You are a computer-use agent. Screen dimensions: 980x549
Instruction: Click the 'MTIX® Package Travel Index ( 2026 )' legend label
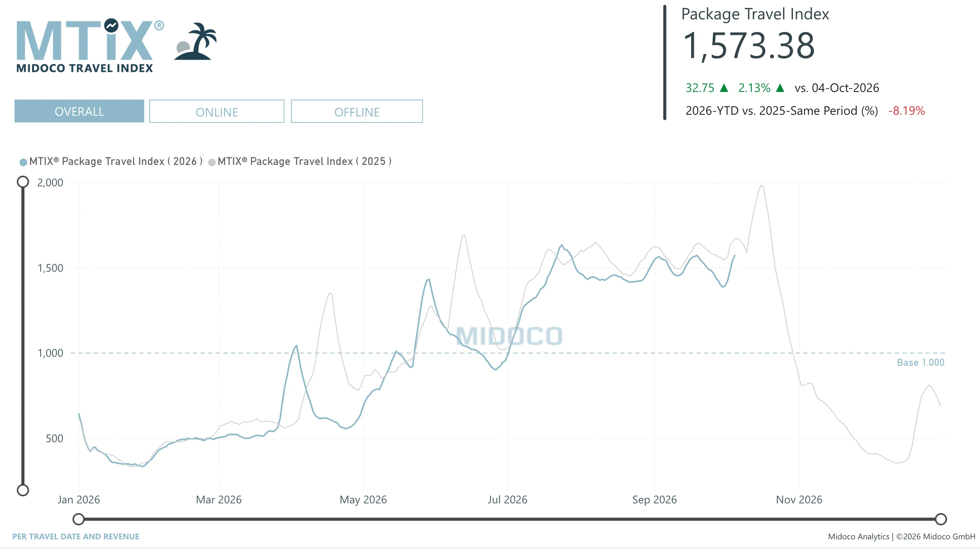tap(116, 161)
